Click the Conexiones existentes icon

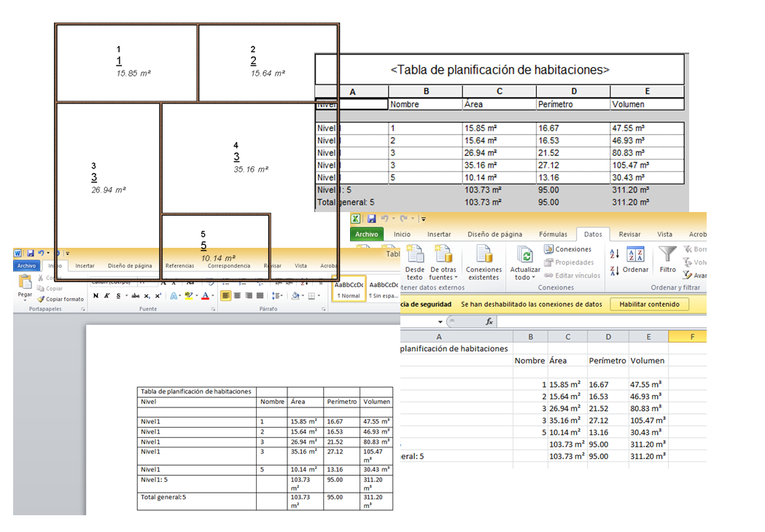tap(484, 255)
